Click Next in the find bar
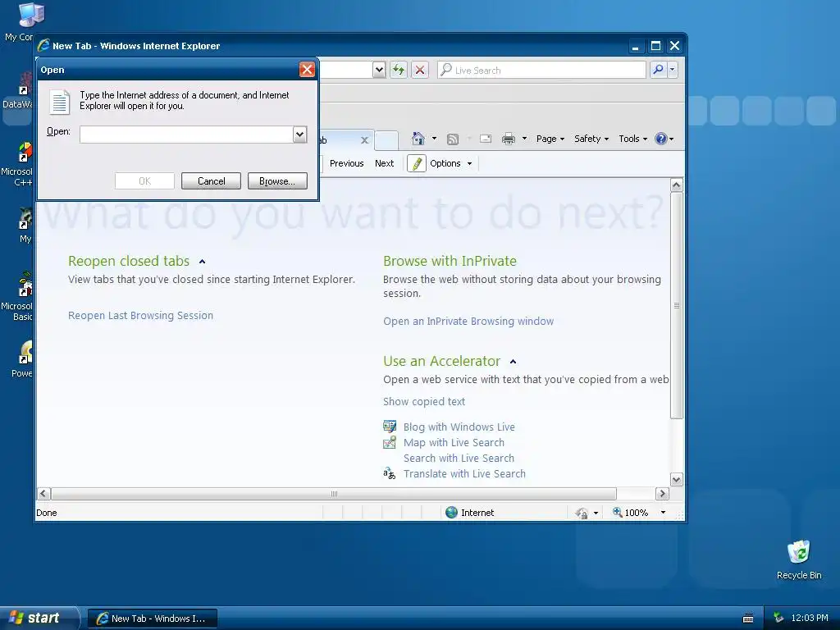 [x=384, y=163]
